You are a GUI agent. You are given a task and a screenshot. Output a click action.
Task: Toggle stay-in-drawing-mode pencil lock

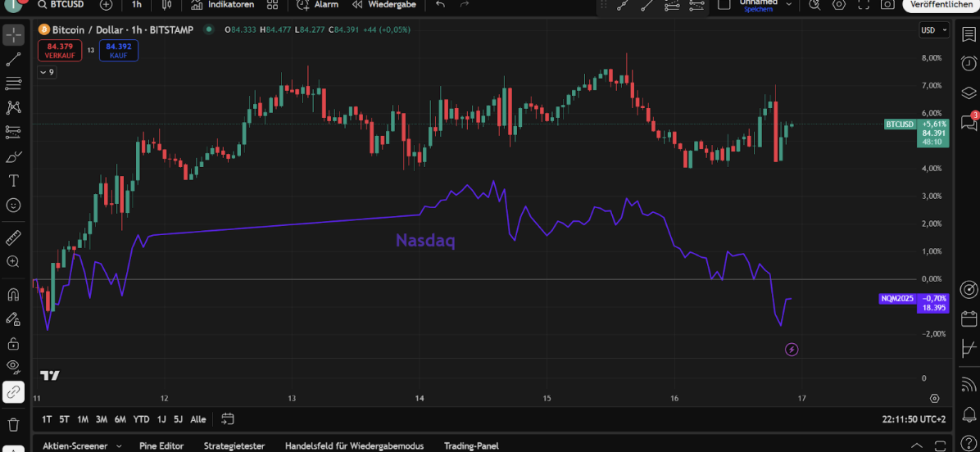[x=13, y=319]
